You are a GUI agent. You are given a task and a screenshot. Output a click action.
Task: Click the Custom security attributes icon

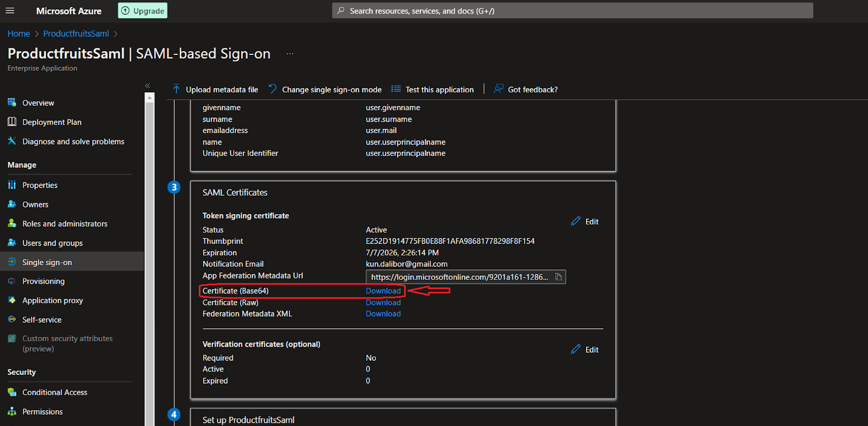point(12,339)
